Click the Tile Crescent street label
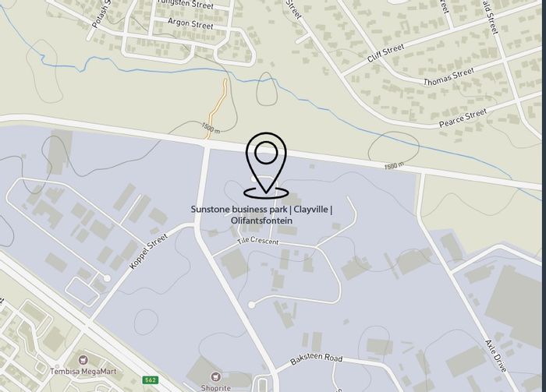 point(258,240)
